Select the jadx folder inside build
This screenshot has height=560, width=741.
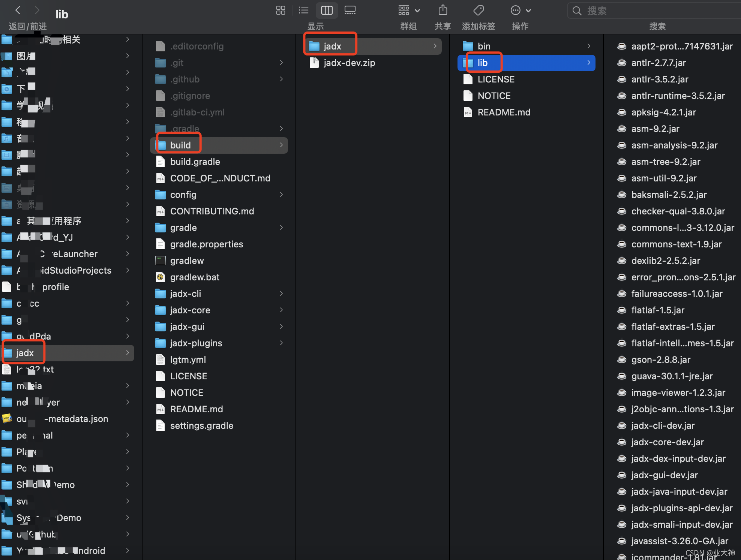point(372,46)
